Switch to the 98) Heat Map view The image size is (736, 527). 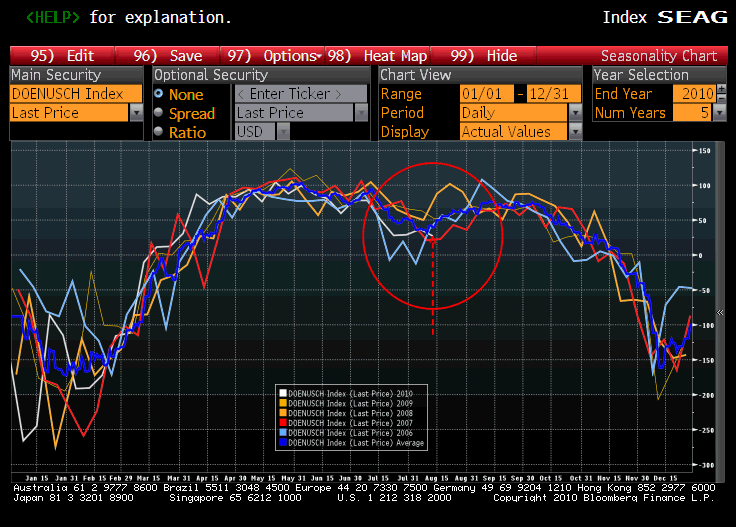pos(378,56)
